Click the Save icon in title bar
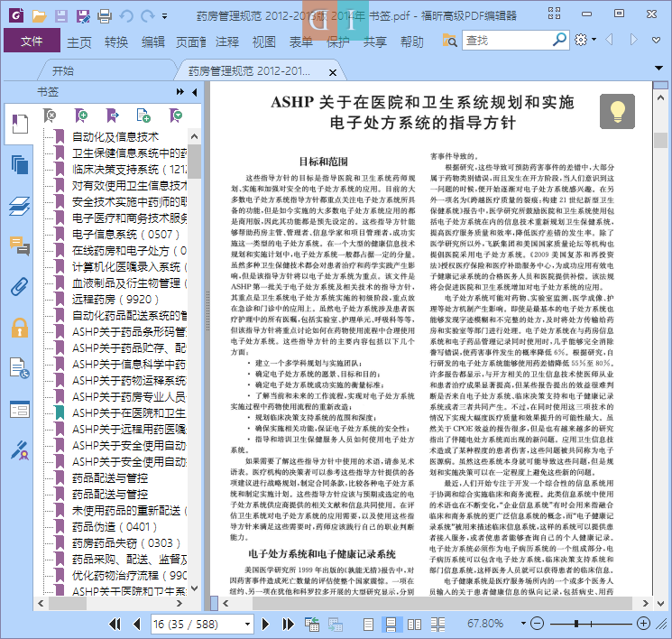The image size is (672, 639). (60, 16)
